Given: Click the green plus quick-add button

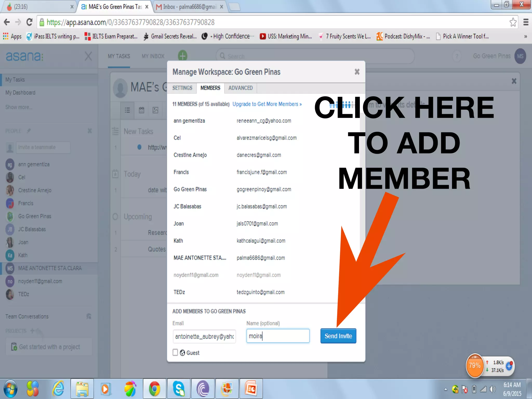Looking at the screenshot, I should pyautogui.click(x=183, y=55).
